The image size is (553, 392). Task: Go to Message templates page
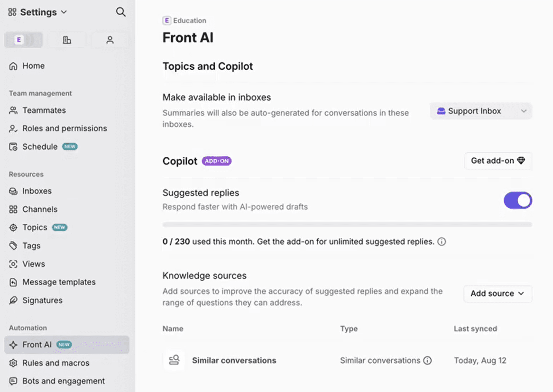tap(59, 282)
